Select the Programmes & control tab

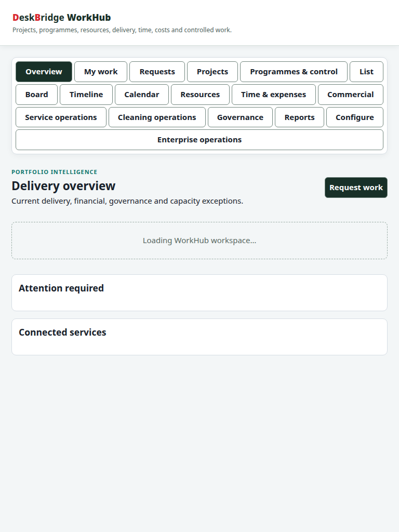pyautogui.click(x=294, y=72)
